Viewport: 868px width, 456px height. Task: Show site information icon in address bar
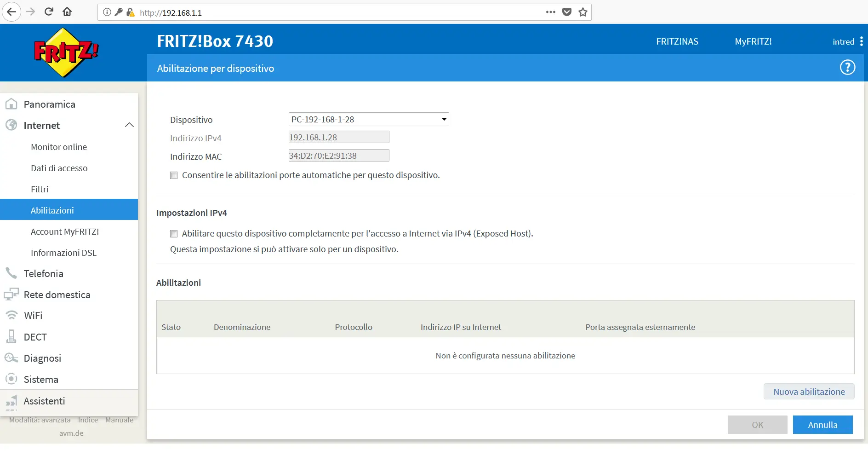[x=107, y=12]
